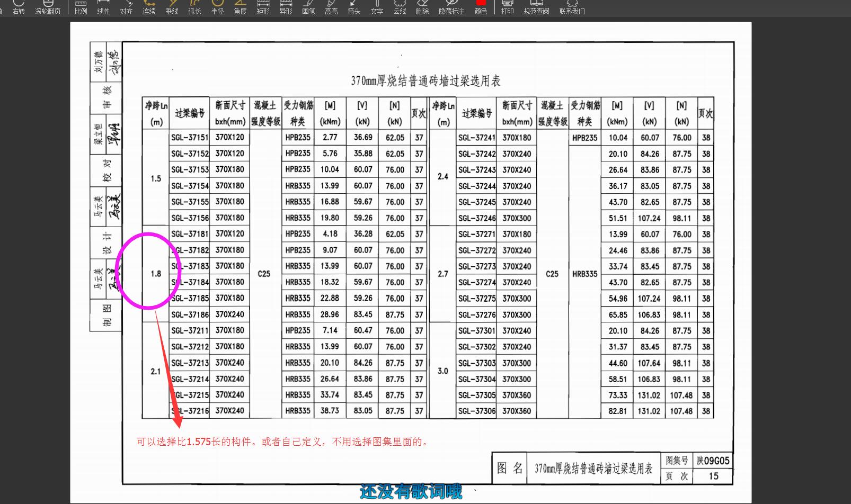Click the left C25 concrete grade cell

(x=264, y=274)
